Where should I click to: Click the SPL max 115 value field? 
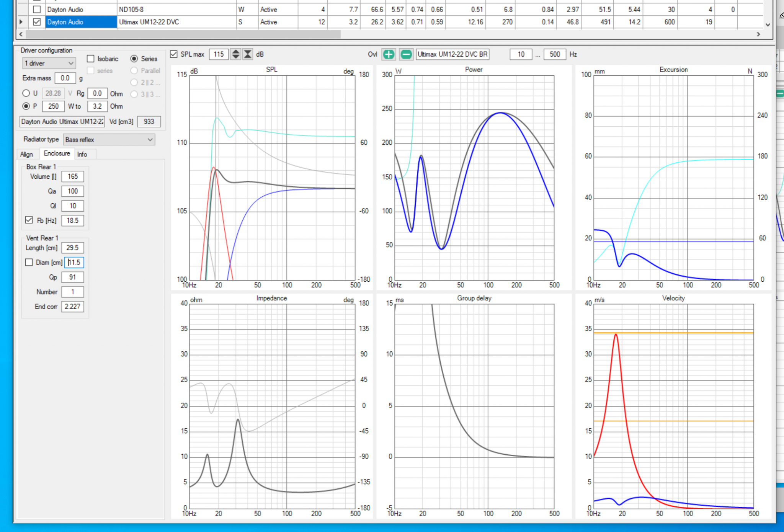point(219,54)
